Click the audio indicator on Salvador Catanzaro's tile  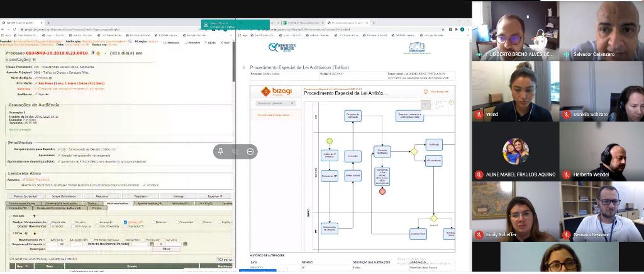567,54
